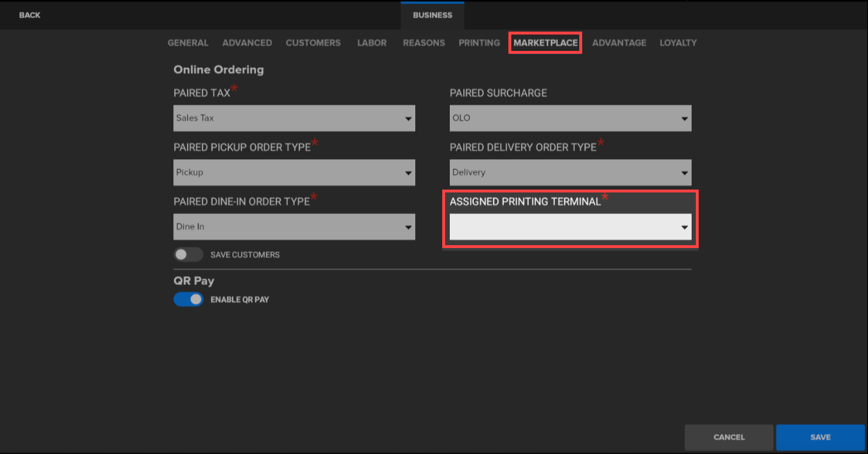Open the Paired Dine-In Order Type dropdown

(294, 227)
